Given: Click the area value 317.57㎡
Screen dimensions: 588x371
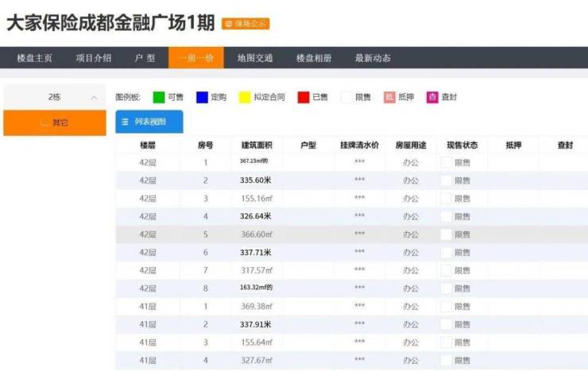Looking at the screenshot, I should 257,270.
